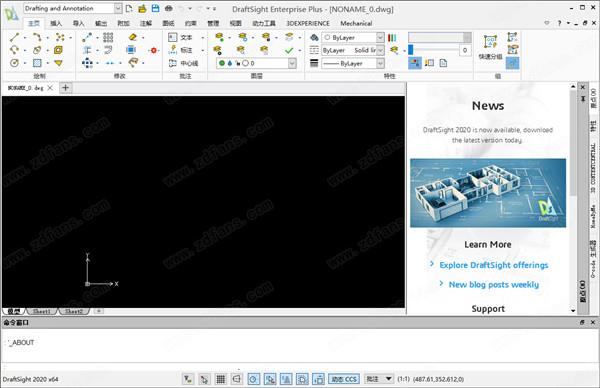Expand the Line tool dropdown arrow
Image resolution: width=600 pixels, height=388 pixels.
click(x=25, y=37)
